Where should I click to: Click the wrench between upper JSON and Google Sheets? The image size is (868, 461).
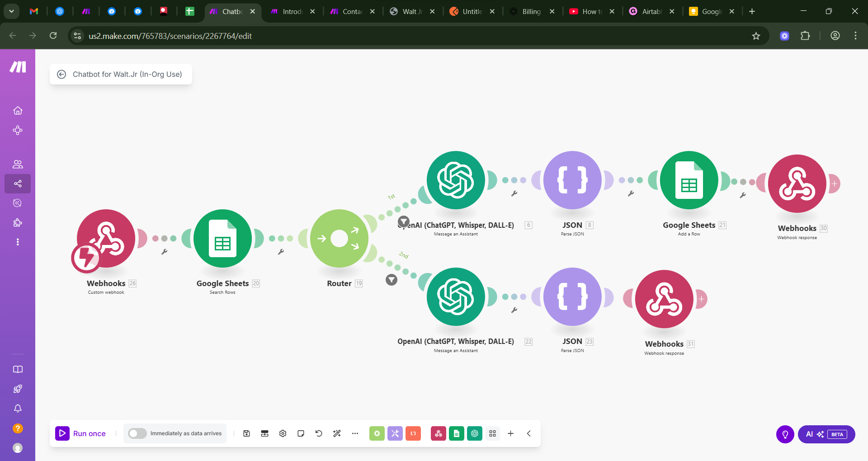pyautogui.click(x=631, y=193)
